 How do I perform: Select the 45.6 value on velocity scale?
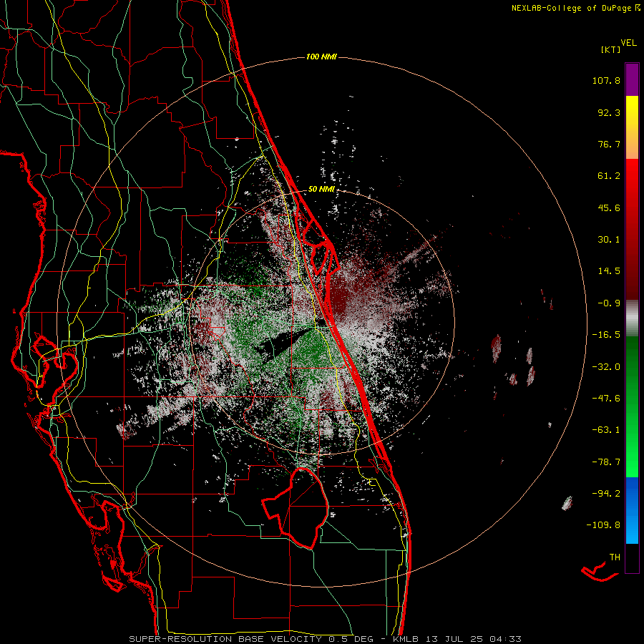click(x=609, y=208)
